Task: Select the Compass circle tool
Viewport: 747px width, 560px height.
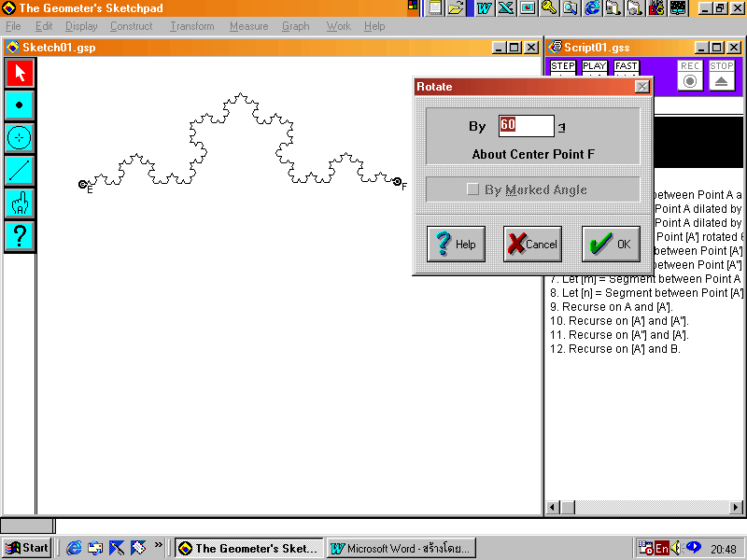Action: click(x=20, y=137)
